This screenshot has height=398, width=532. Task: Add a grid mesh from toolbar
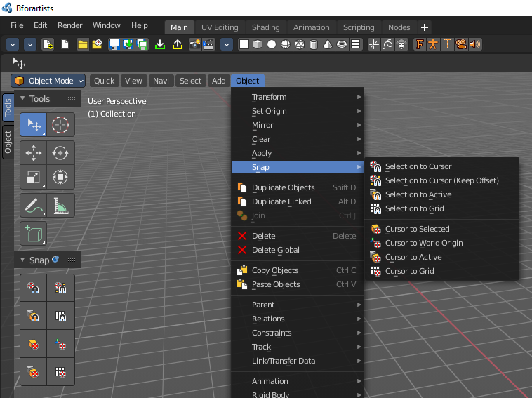[x=356, y=44]
